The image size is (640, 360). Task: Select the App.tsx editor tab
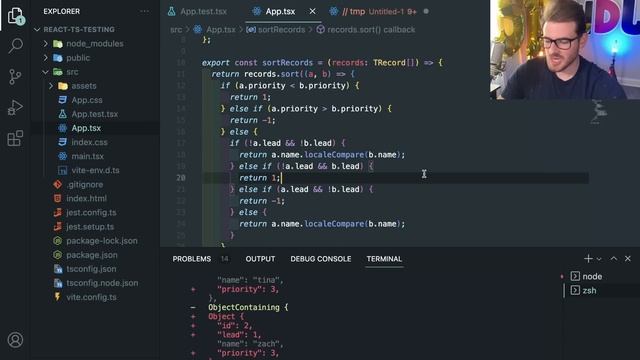pyautogui.click(x=280, y=11)
